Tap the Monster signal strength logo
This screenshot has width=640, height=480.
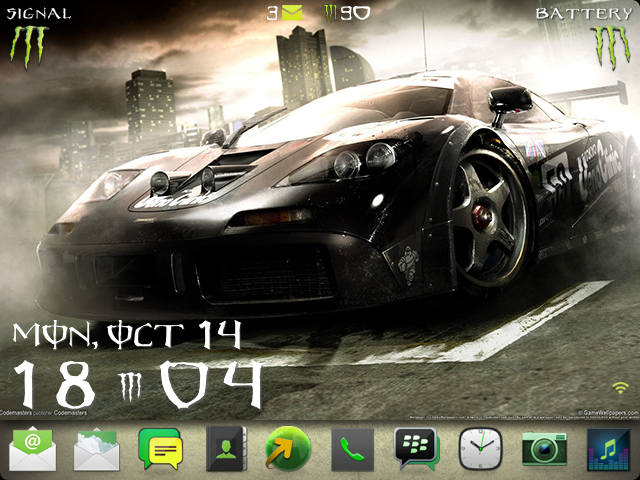[x=29, y=46]
